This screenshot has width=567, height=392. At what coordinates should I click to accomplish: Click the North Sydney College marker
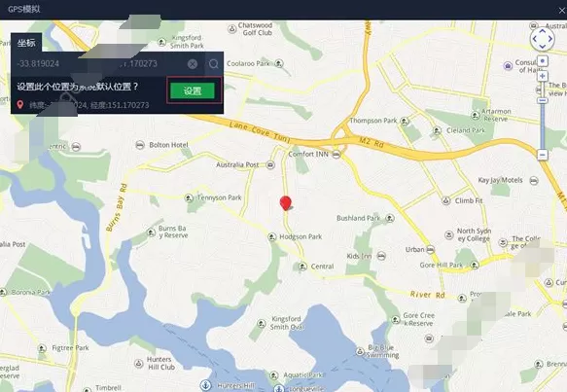point(448,235)
